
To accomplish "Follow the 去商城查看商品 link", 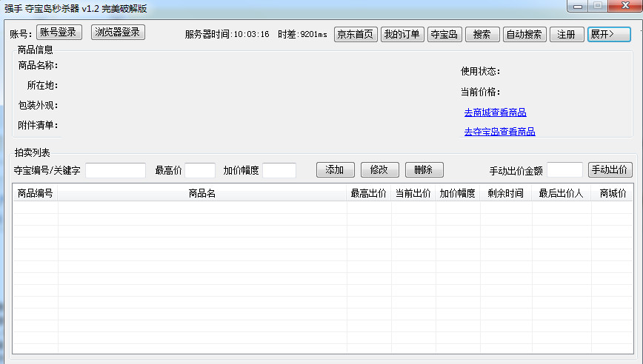I will click(x=495, y=112).
